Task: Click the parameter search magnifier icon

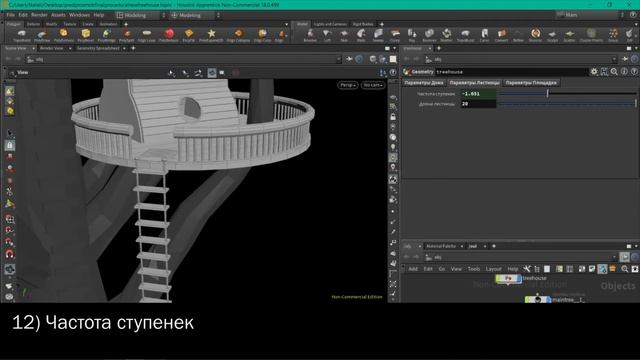Action: pyautogui.click(x=614, y=72)
